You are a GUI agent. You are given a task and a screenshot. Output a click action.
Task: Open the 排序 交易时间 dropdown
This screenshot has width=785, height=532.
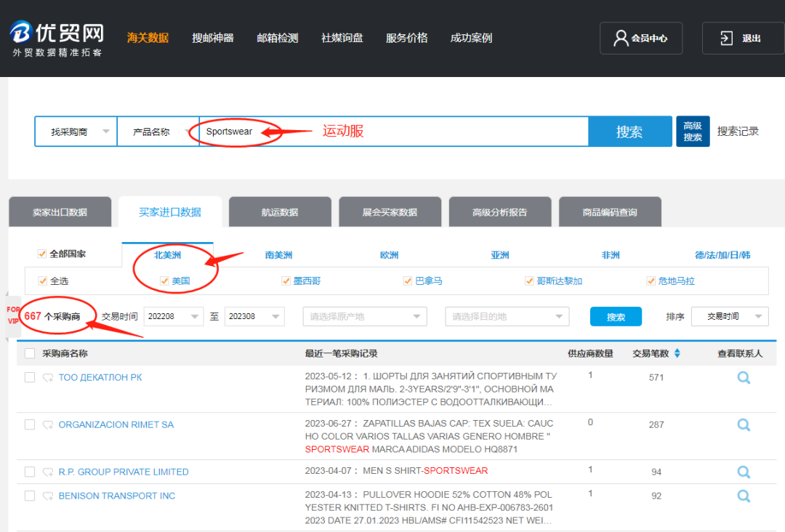(729, 317)
